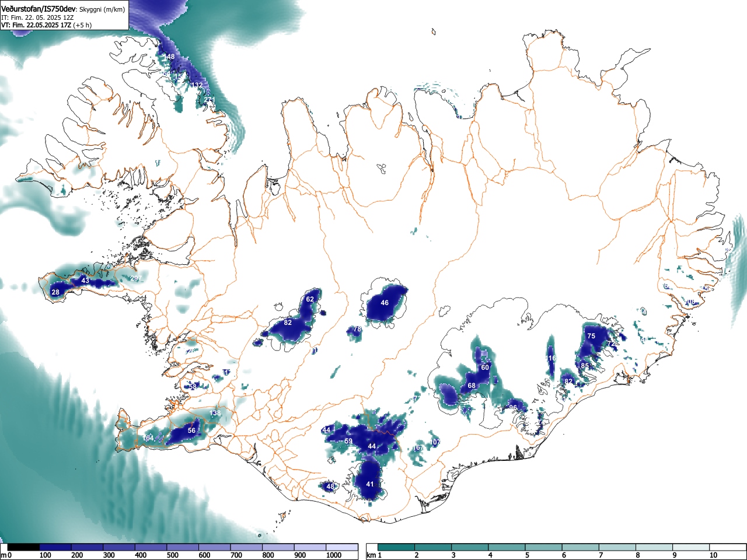Click the value 59 in the south

348,441
